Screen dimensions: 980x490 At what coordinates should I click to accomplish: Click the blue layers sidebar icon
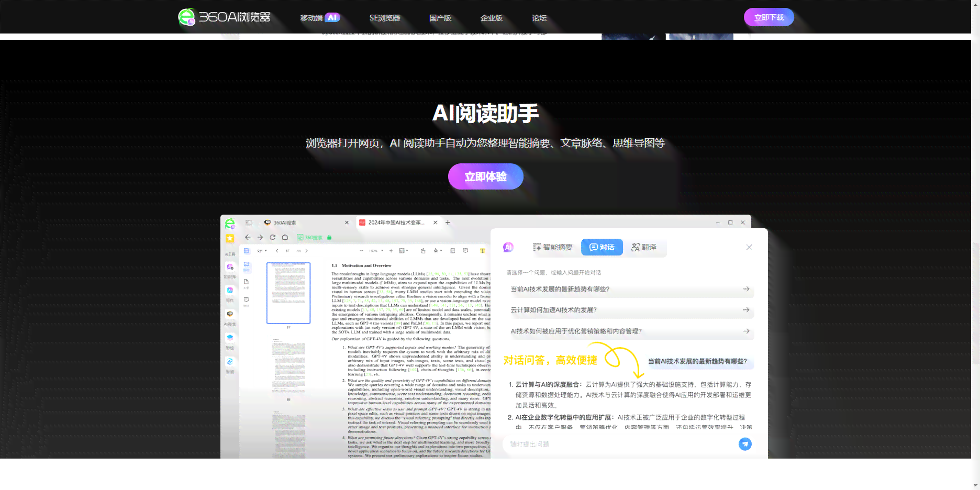230,338
